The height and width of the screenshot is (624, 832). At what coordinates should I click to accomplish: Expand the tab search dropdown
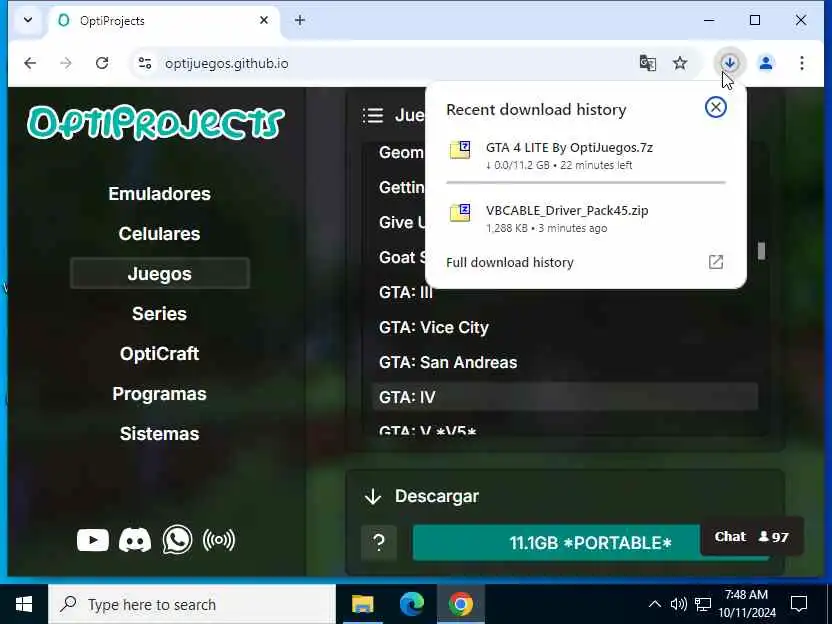(28, 20)
